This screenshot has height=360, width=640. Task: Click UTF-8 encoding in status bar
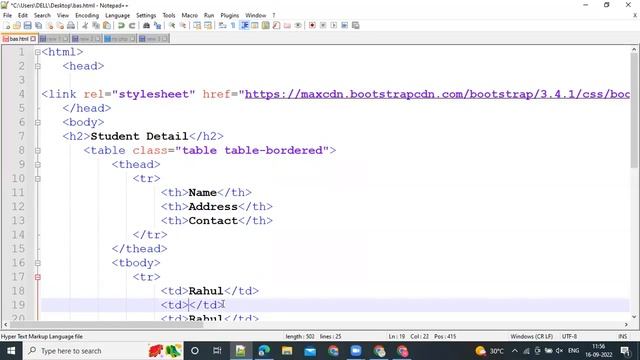569,337
